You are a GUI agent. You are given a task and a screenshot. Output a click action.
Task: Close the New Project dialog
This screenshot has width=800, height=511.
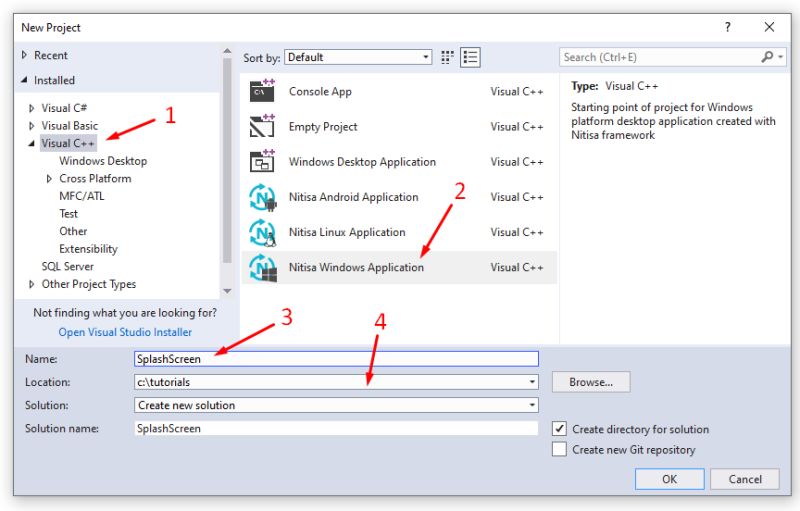pos(769,27)
